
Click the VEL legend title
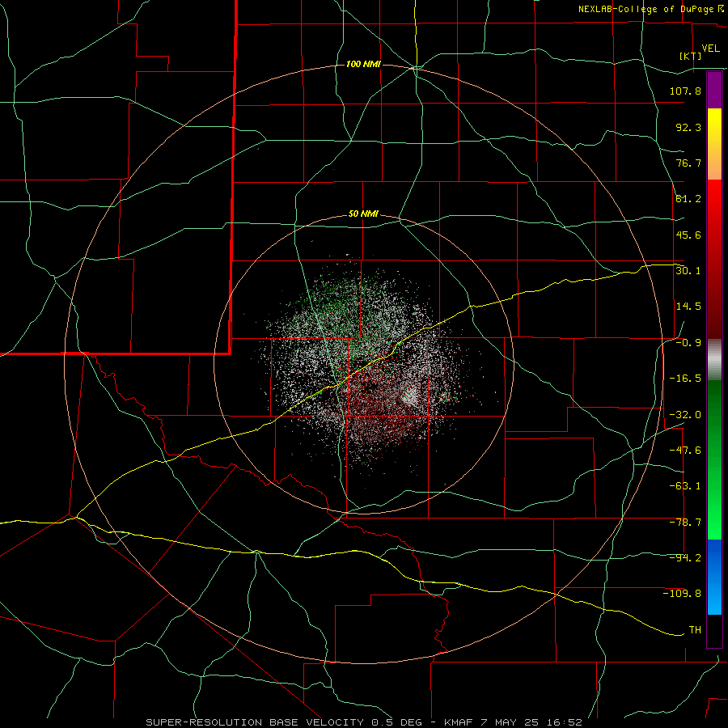pos(710,49)
